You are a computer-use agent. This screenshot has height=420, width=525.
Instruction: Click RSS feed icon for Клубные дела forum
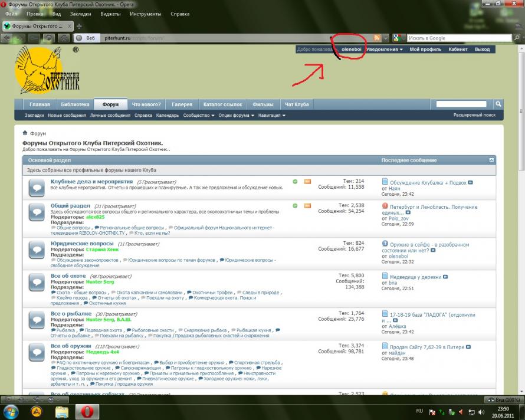coord(307,182)
